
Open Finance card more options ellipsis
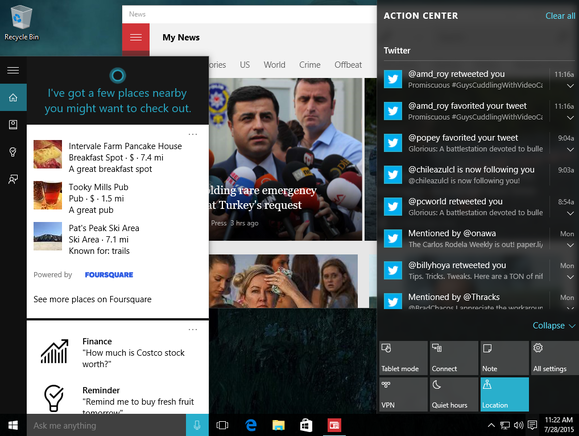193,329
